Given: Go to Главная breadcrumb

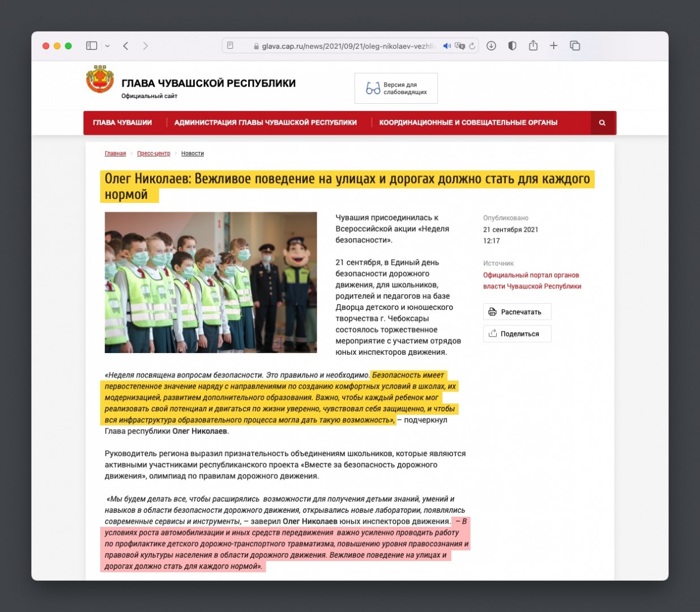Looking at the screenshot, I should 116,154.
